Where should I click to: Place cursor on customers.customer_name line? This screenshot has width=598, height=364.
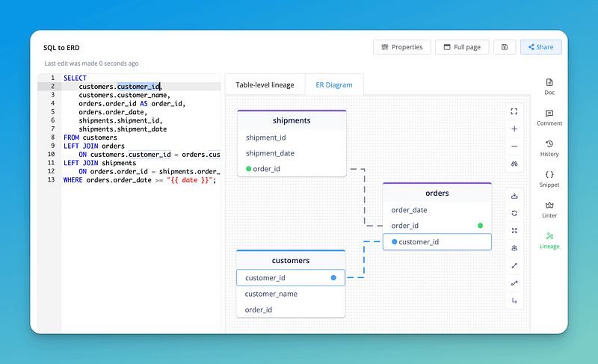click(124, 95)
